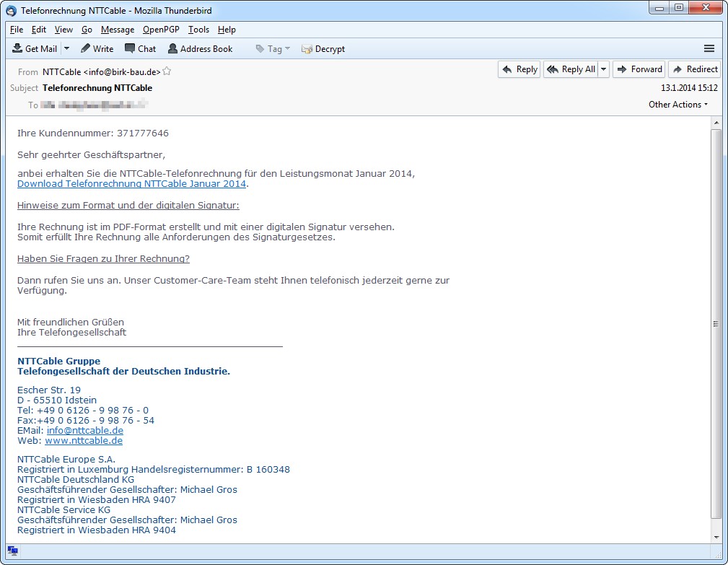Open the Go menu
Screen dimensions: 728x565
[87, 30]
